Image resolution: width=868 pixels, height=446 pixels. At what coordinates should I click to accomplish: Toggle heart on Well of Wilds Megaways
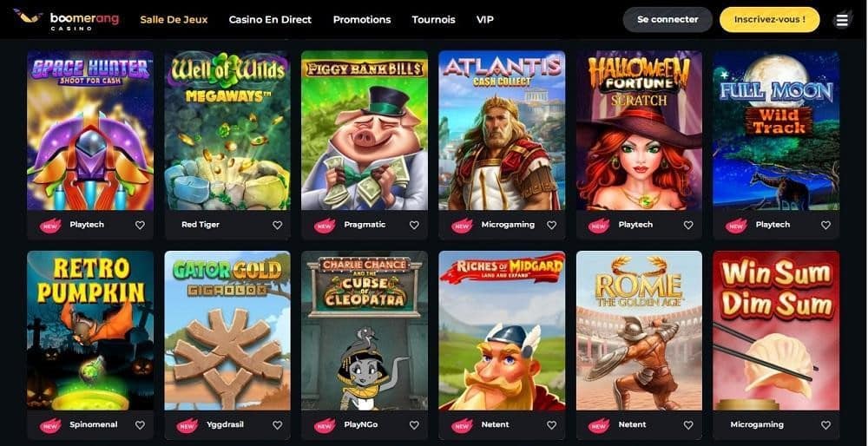(x=278, y=226)
